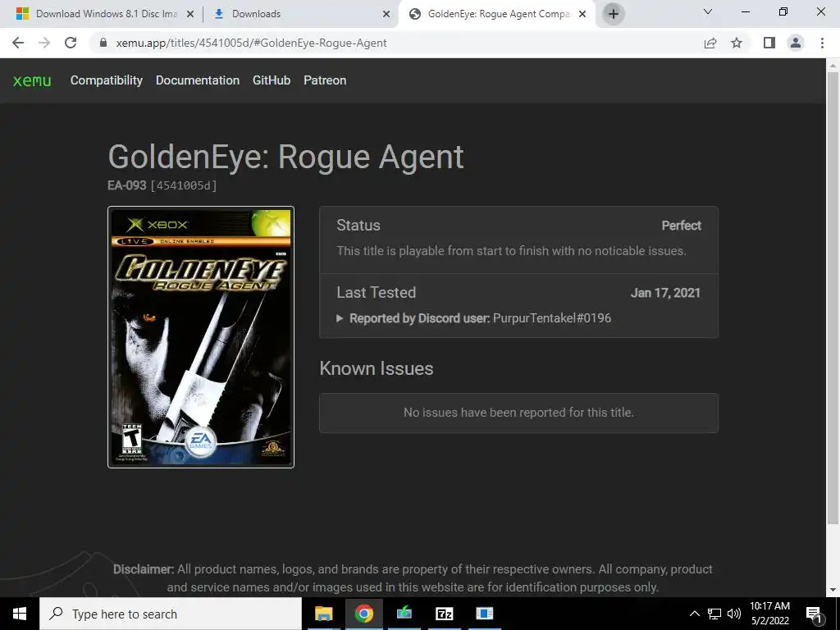Click the page vertical scrollbar

point(833,297)
